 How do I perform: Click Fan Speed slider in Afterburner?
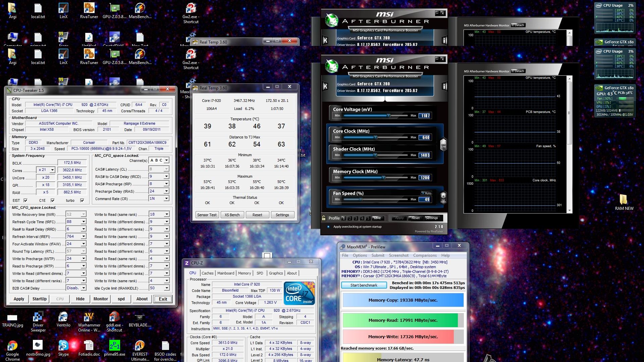tap(376, 199)
